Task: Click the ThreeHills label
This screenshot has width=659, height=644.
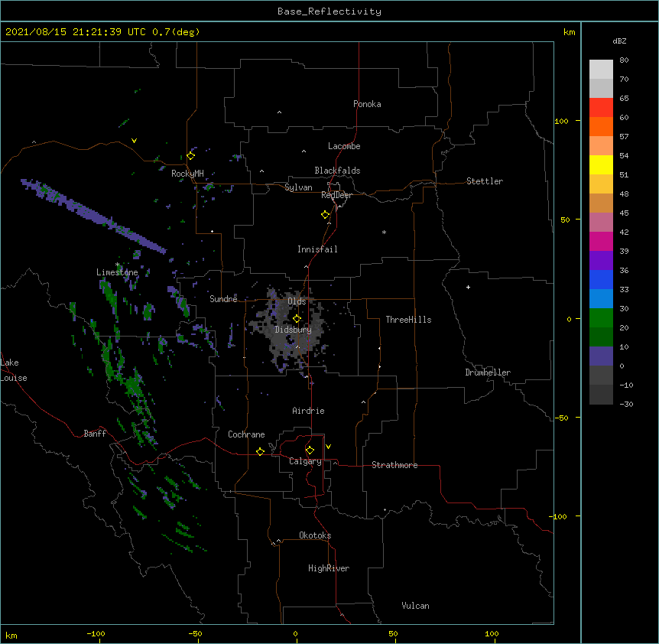Action: tap(408, 320)
